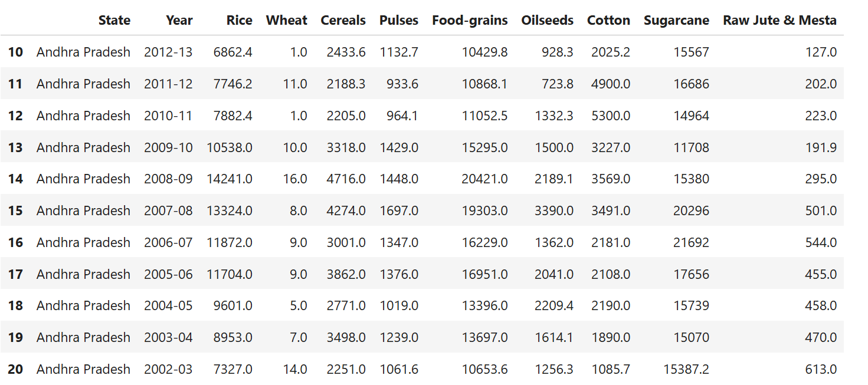This screenshot has height=385, width=868.
Task: Click the Wheat column header
Action: pyautogui.click(x=287, y=20)
